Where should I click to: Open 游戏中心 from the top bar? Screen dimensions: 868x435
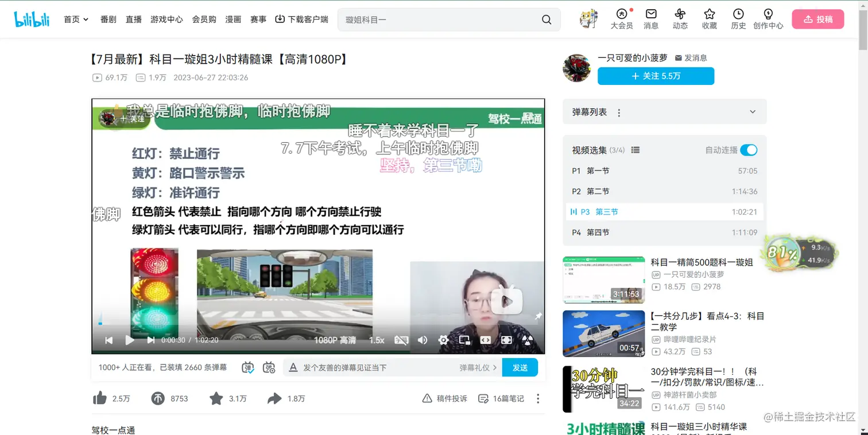(166, 20)
